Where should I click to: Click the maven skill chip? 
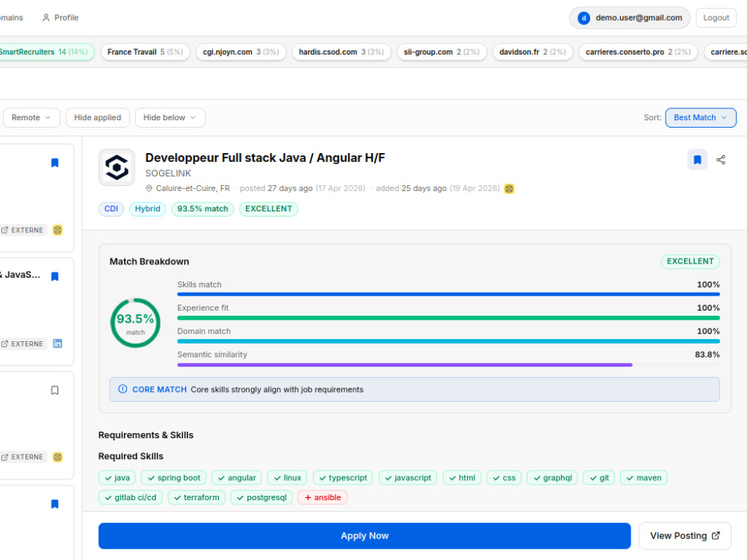tap(644, 478)
